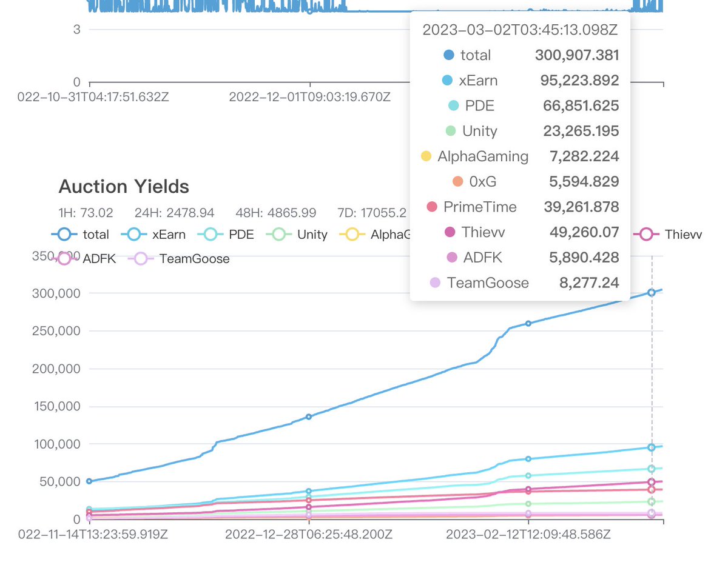Select the Thievv legend marker icon
The image size is (728, 585).
(645, 235)
